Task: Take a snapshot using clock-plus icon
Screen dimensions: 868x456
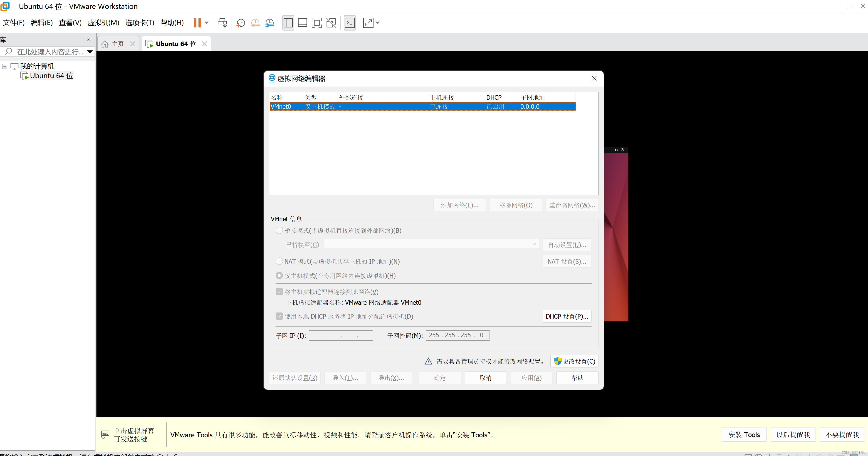Action: pos(241,23)
